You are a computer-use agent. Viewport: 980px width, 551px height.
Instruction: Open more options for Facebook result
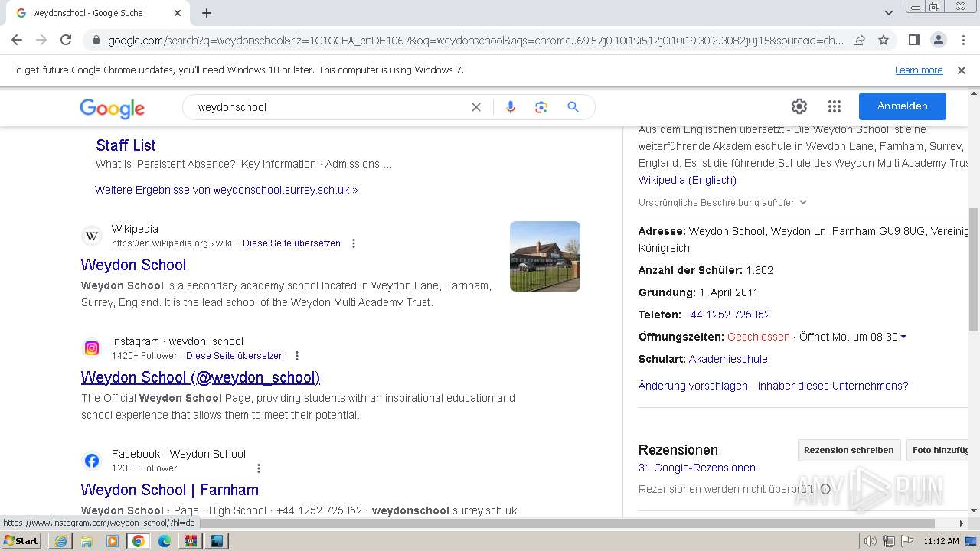pyautogui.click(x=259, y=468)
